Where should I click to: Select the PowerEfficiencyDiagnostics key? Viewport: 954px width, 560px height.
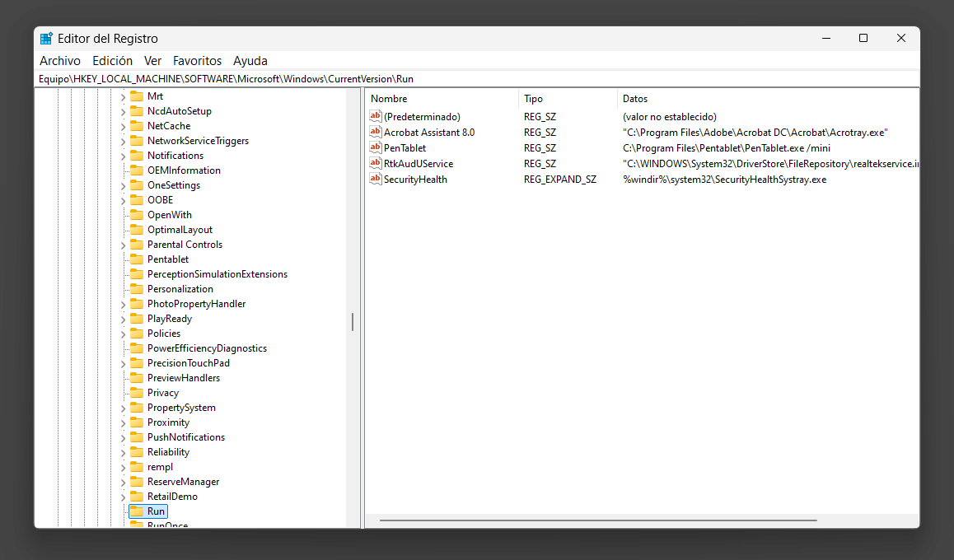tap(207, 348)
